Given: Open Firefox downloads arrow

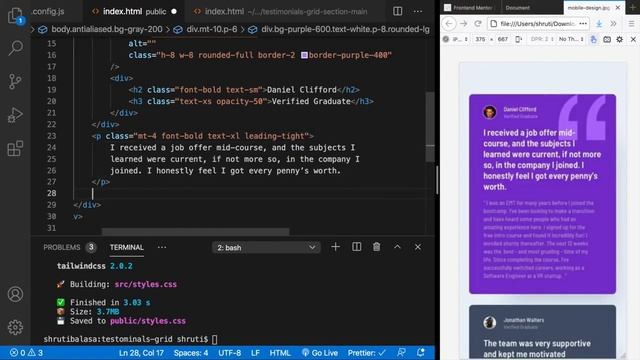Looking at the screenshot, I should [x=599, y=24].
